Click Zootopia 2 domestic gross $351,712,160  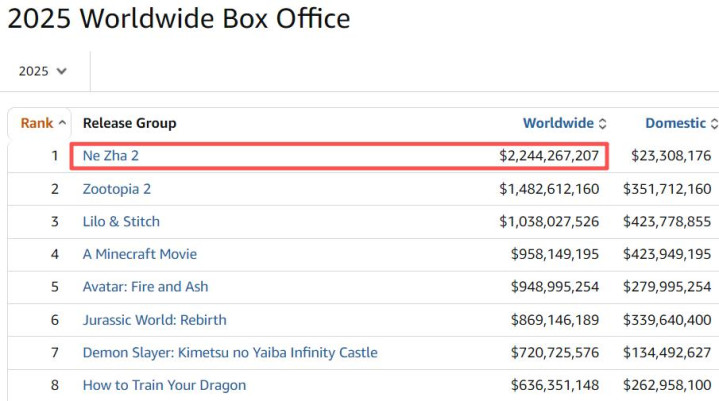667,189
